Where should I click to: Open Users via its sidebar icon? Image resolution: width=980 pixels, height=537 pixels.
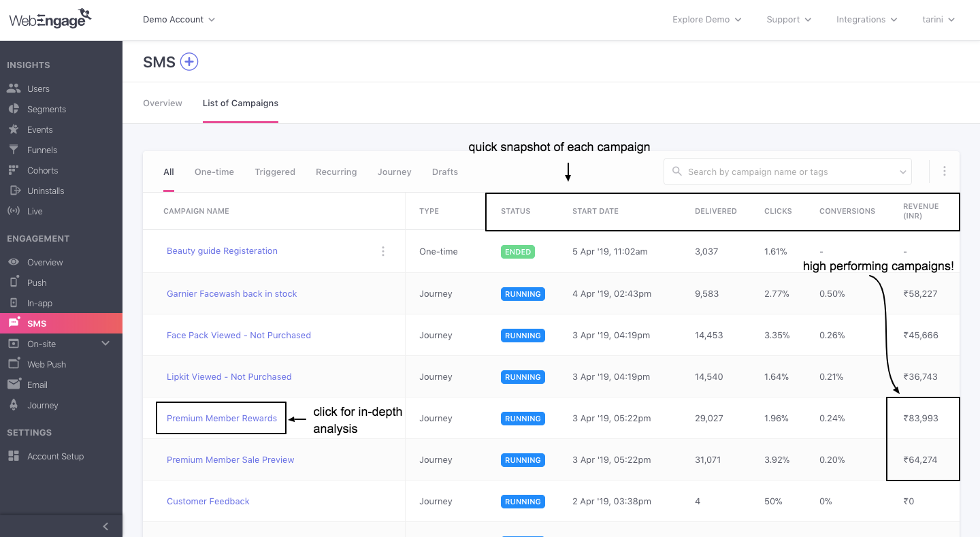point(14,88)
